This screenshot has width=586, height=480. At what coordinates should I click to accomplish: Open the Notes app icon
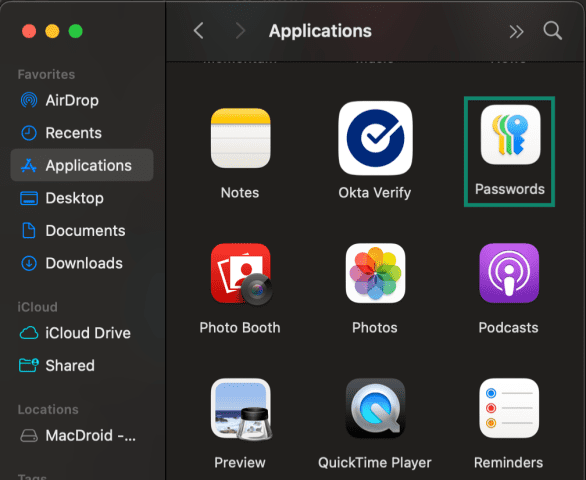pyautogui.click(x=240, y=138)
